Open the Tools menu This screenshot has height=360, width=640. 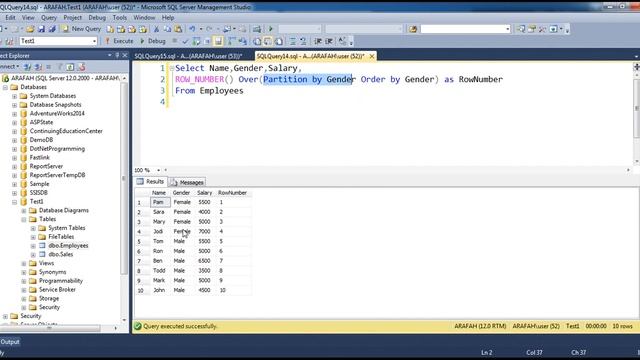click(x=120, y=18)
